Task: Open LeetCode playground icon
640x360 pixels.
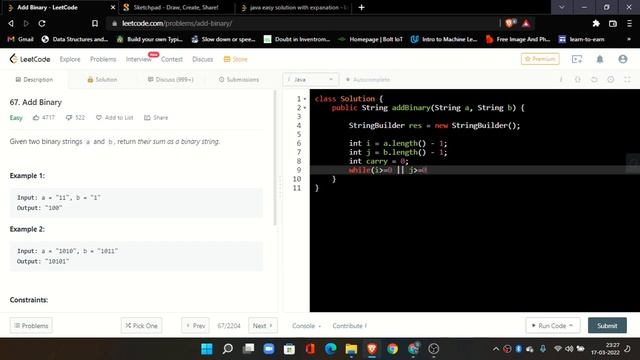Action: (x=577, y=59)
